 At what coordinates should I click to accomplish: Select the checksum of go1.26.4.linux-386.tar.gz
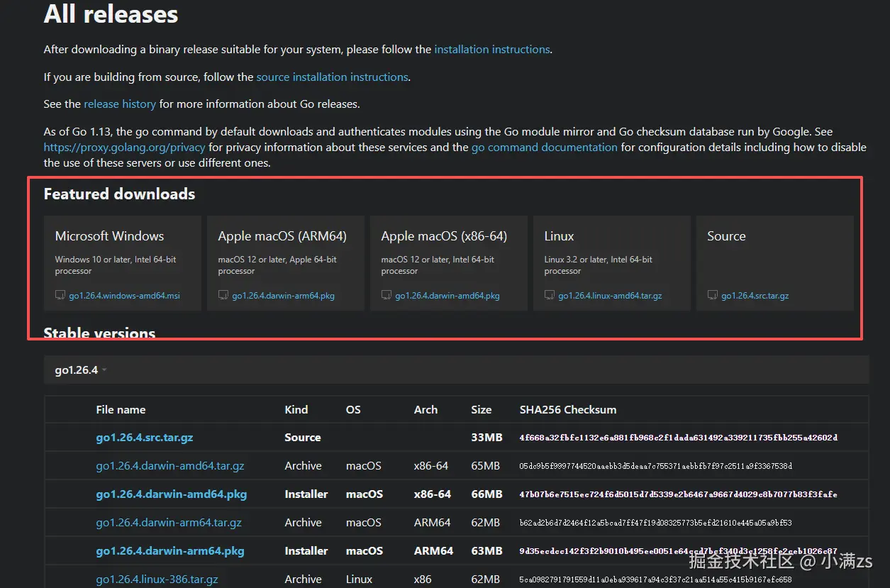656,579
